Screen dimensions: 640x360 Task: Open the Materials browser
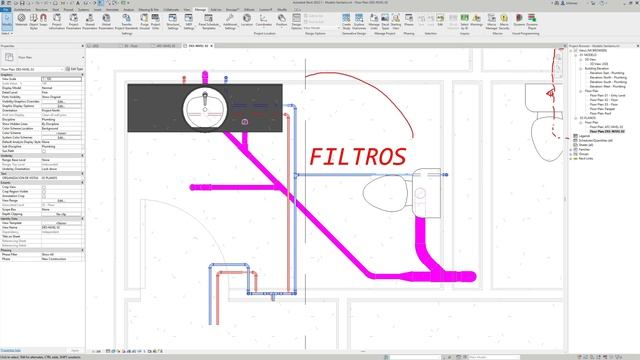tap(21, 20)
